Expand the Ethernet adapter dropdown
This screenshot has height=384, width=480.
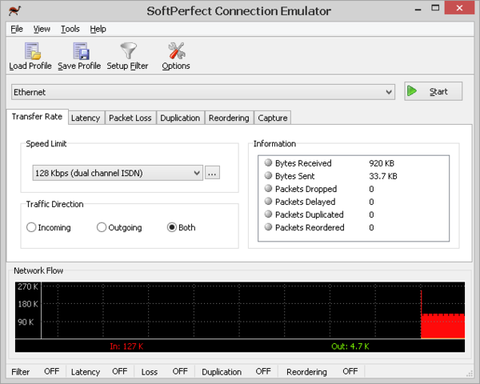203,92
